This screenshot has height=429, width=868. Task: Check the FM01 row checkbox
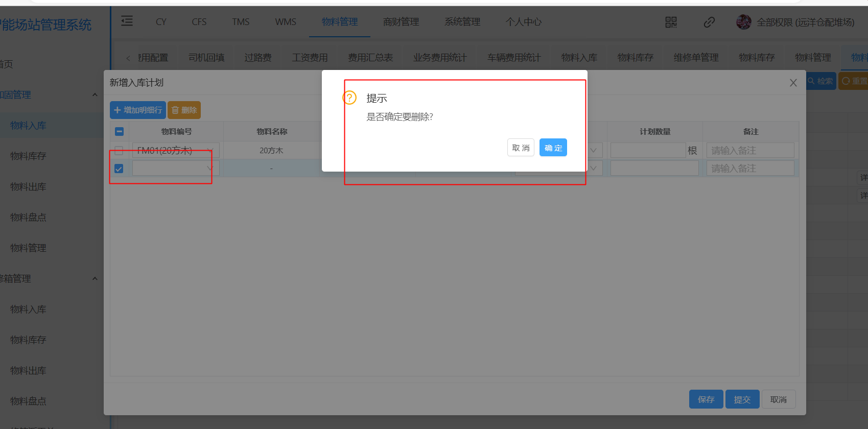coord(119,151)
